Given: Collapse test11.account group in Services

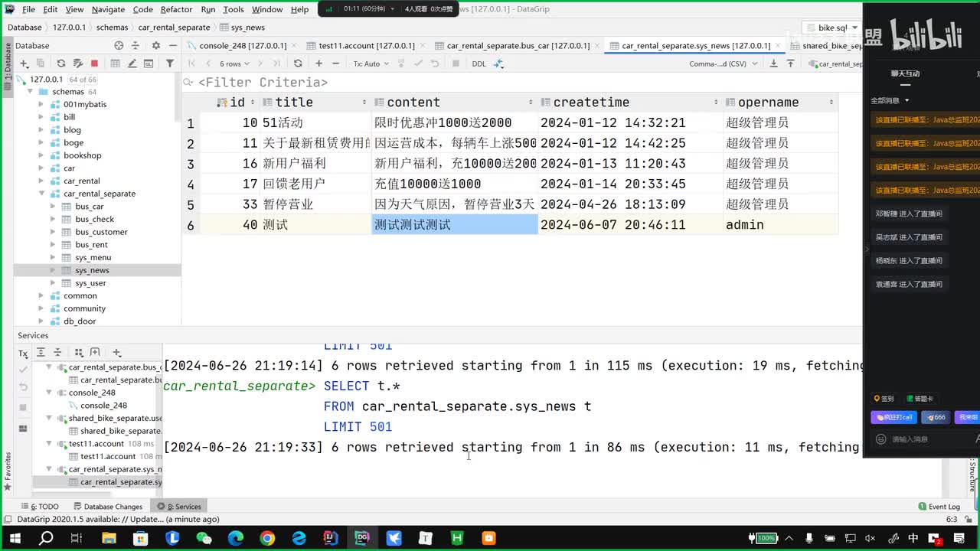Looking at the screenshot, I should (49, 443).
